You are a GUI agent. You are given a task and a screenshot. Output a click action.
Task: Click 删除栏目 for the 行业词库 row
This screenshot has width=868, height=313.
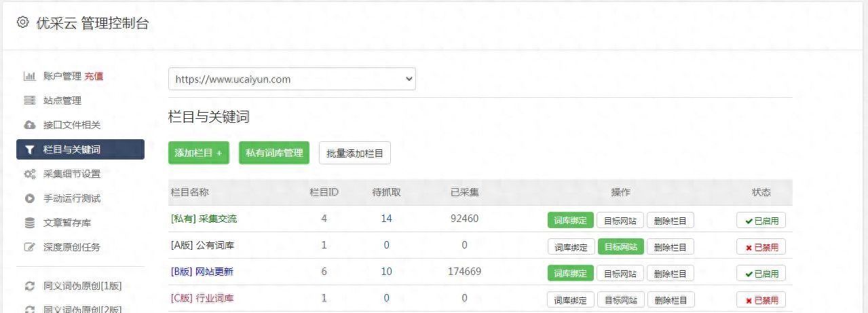click(670, 299)
